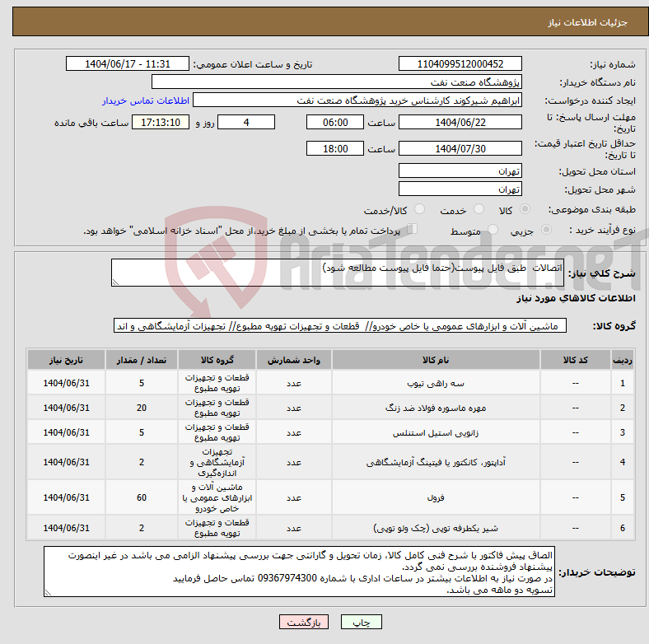Toggle the treasury bonds payment checkbox
The image size is (649, 644).
[413, 228]
